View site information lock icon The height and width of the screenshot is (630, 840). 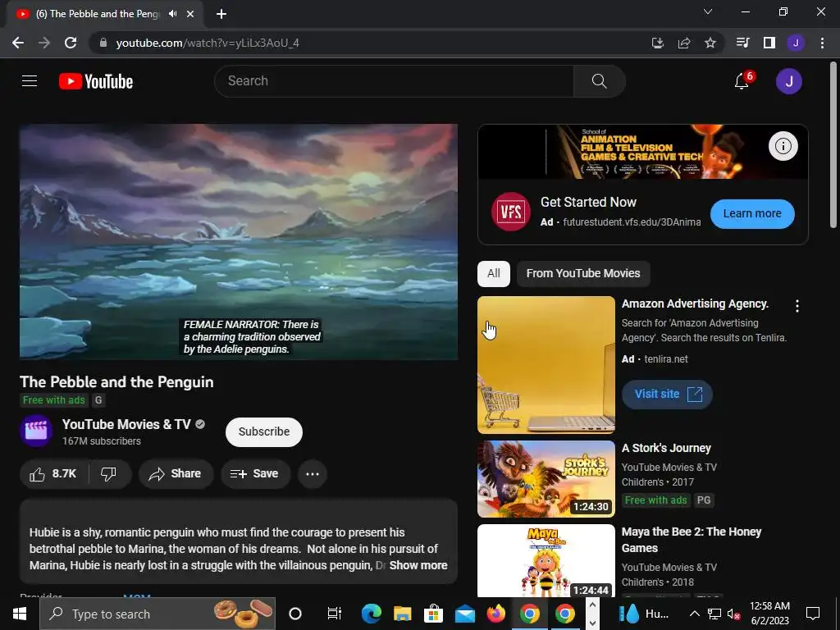point(103,43)
